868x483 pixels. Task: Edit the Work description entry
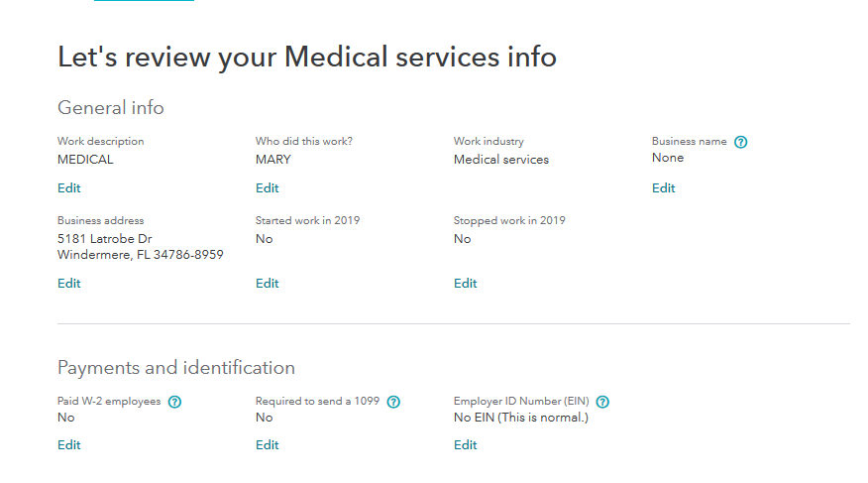coord(69,188)
